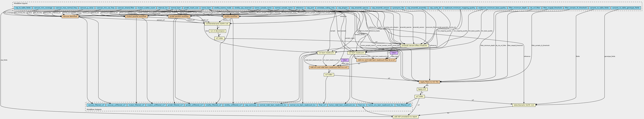The width and height of the screenshot is (644, 119).
Task: Click readcount_minimum_base_quality input node
Action: pos(492,8)
